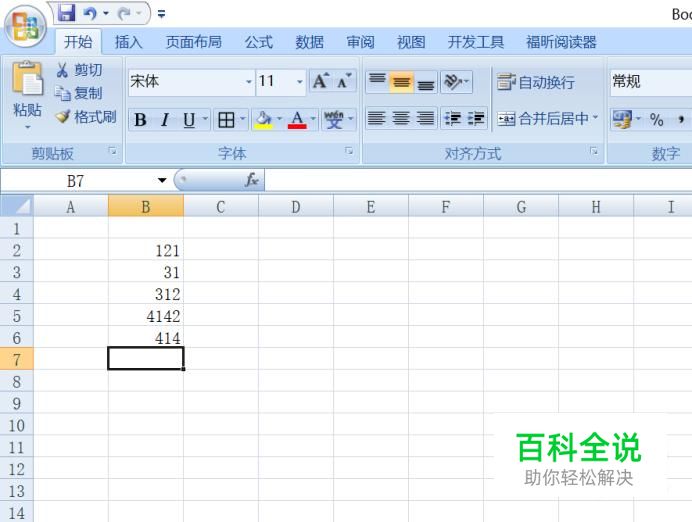Apply yellow fill color bucket
The height and width of the screenshot is (522, 692).
click(263, 120)
